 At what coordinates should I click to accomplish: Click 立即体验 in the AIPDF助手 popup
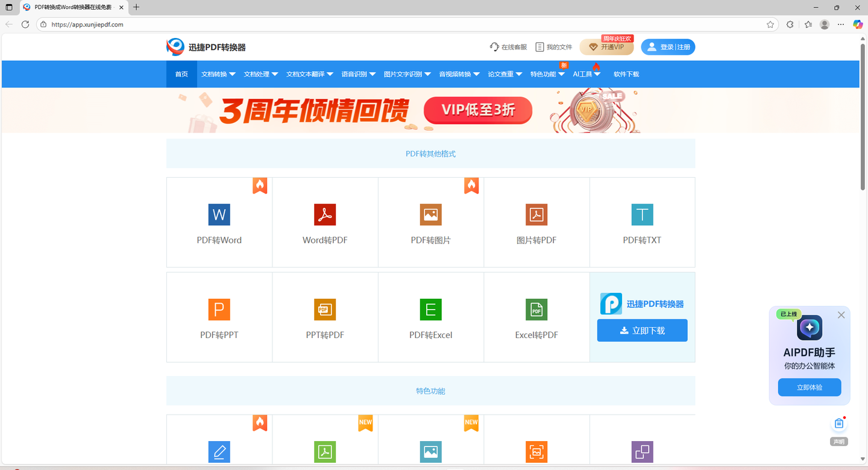tap(810, 387)
